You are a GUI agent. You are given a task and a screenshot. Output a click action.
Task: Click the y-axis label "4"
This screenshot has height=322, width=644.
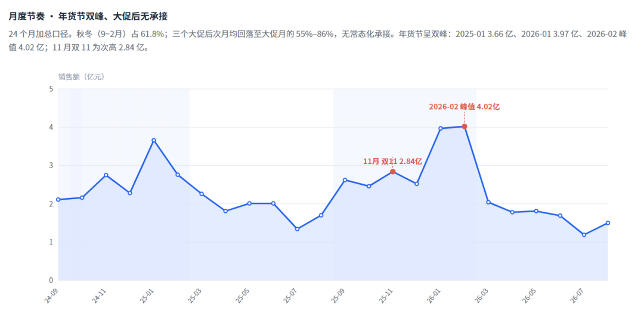51,127
